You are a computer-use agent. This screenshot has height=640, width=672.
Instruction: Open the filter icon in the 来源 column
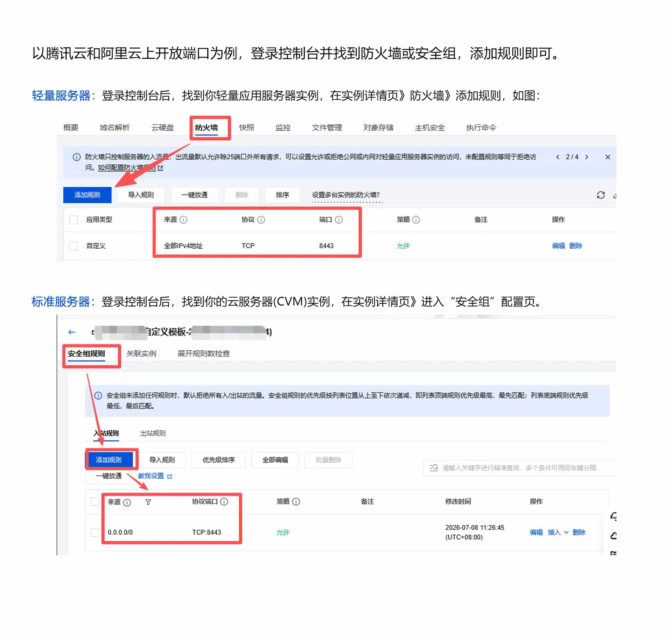click(x=148, y=502)
